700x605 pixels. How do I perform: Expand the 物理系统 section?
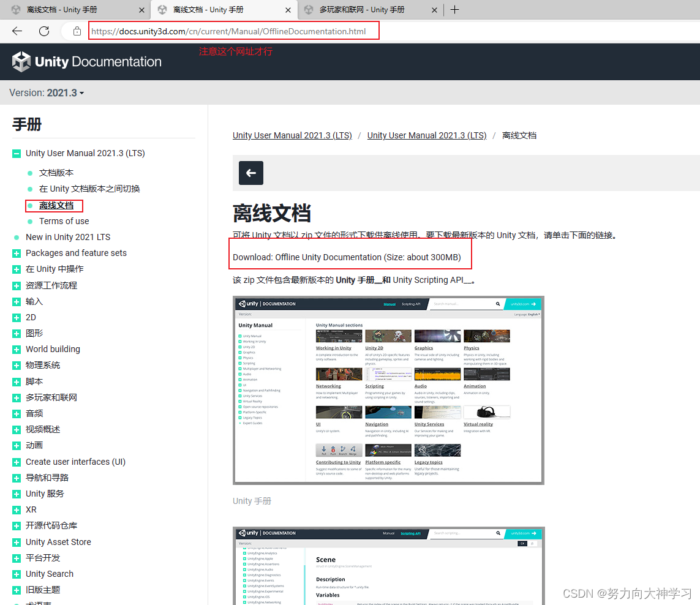coord(17,366)
